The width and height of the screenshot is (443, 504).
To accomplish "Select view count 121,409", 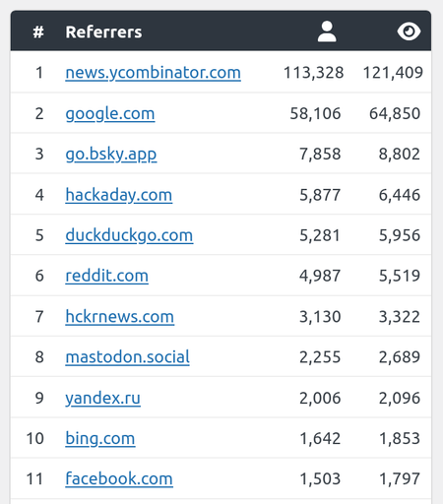I will click(393, 73).
